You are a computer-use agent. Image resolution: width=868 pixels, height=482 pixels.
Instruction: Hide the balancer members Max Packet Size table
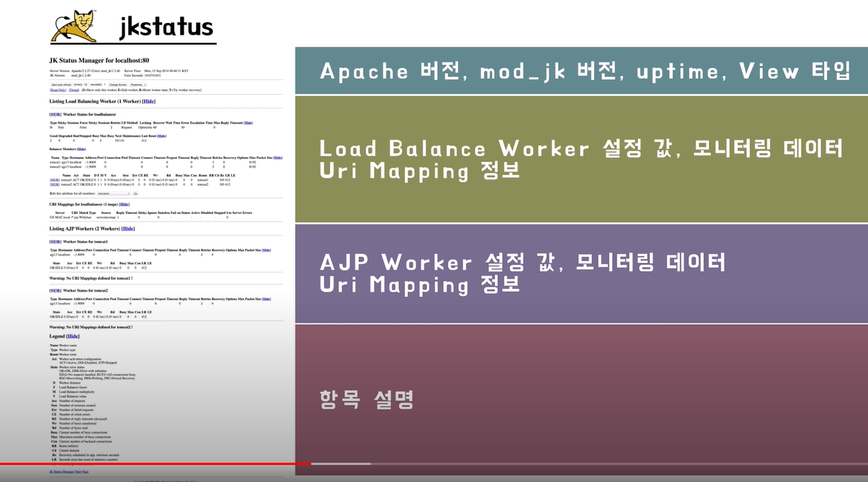[x=278, y=158]
